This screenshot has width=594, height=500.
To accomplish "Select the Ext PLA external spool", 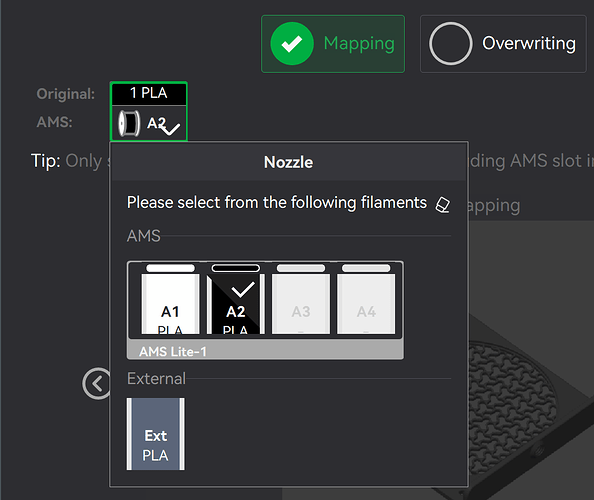I will (x=156, y=434).
